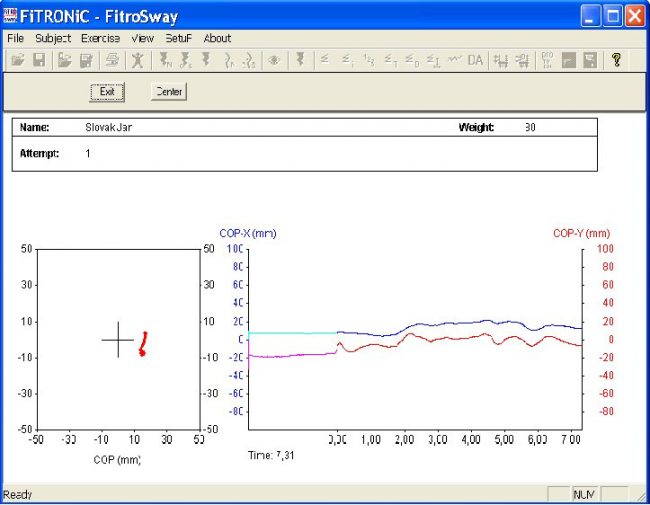Screen dimensions: 650x505
Task: Open the Subject menu
Action: coord(52,38)
